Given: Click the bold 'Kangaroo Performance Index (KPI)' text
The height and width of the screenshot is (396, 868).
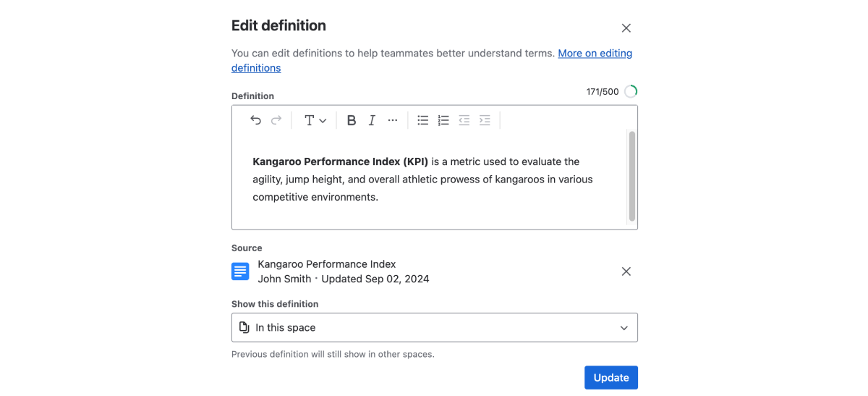Looking at the screenshot, I should pos(341,161).
